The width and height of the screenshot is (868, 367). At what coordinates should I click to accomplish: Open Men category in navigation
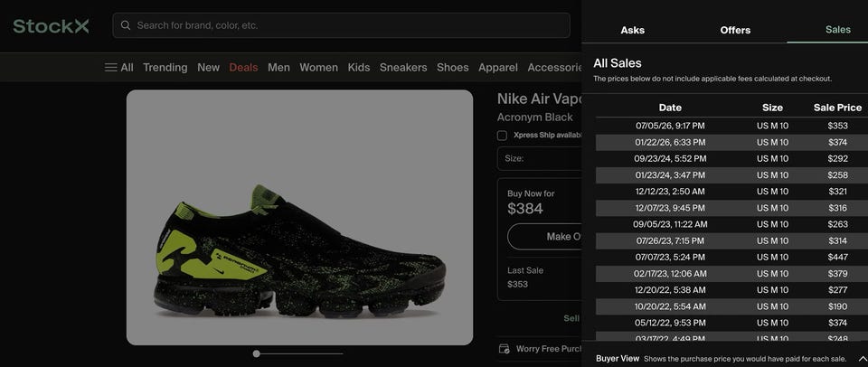point(278,68)
